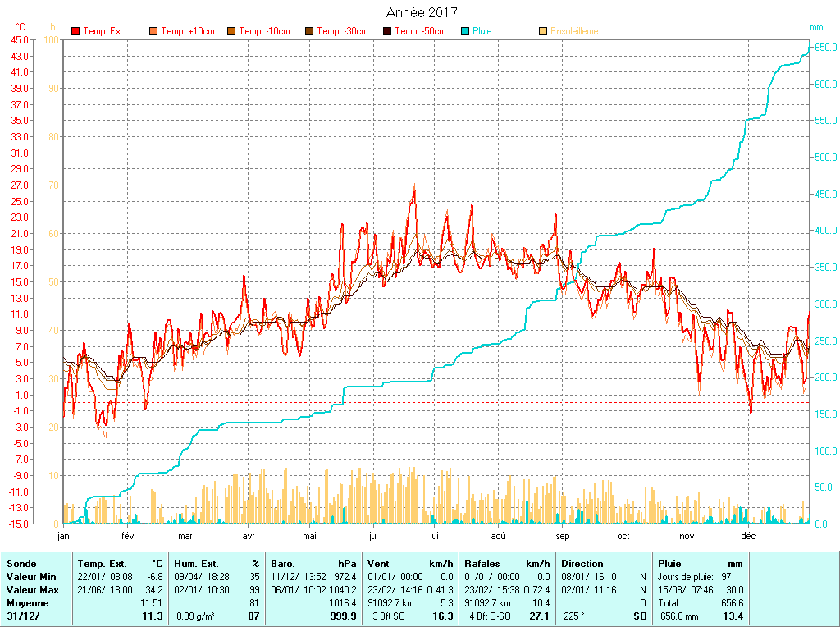Select the Direction column header
The width and height of the screenshot is (840, 627).
pos(582,564)
